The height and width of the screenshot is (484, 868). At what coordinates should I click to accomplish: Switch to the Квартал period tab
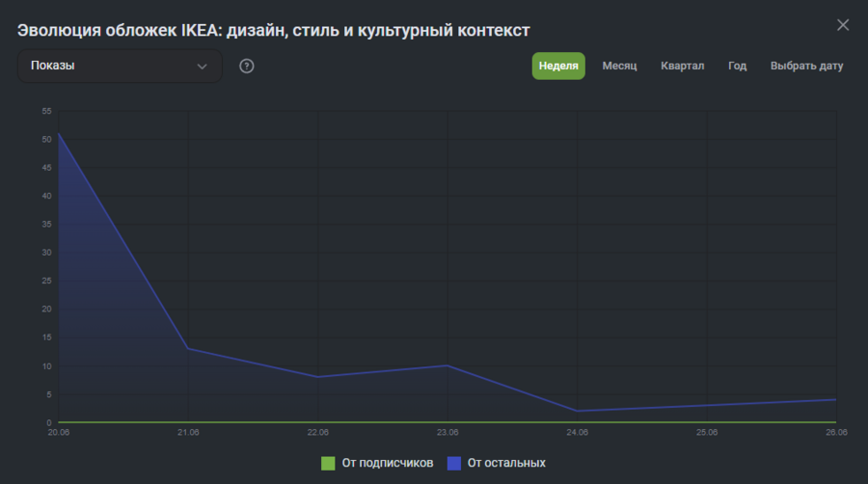[x=682, y=66]
